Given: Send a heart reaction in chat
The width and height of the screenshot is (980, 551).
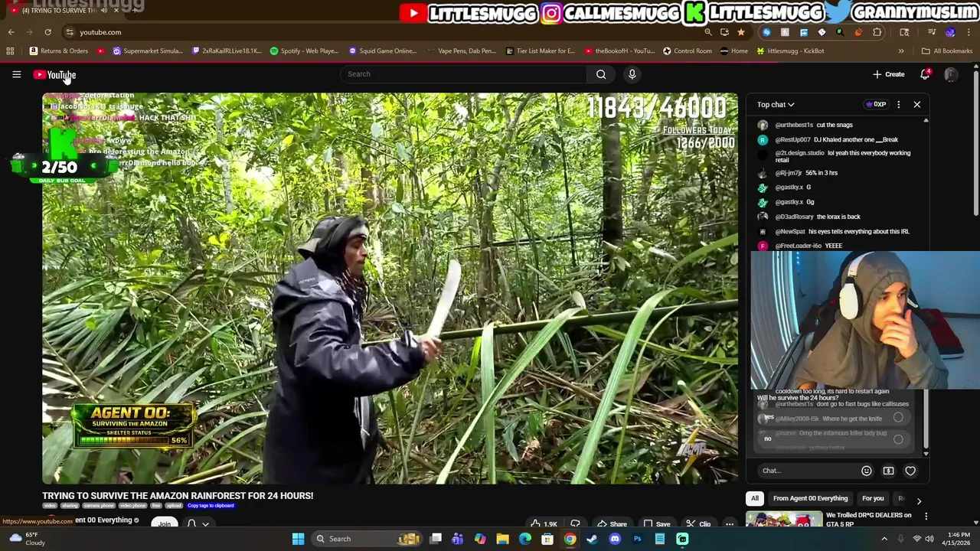Looking at the screenshot, I should [910, 471].
